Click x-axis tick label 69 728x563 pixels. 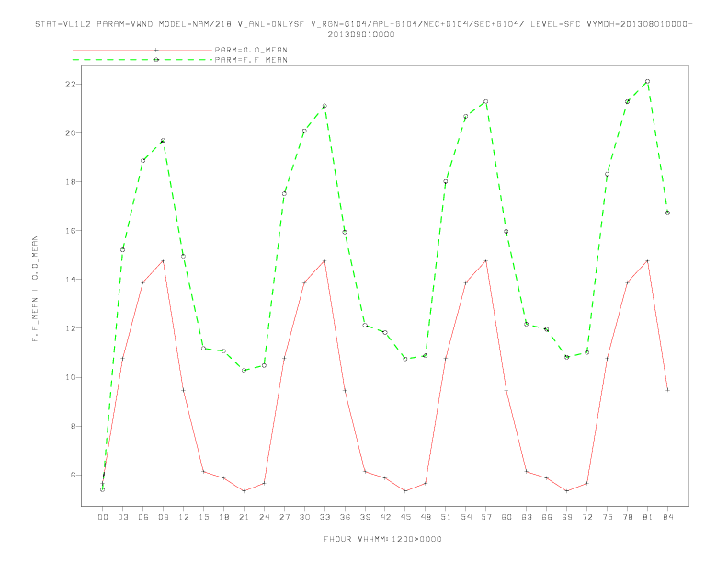tap(567, 517)
